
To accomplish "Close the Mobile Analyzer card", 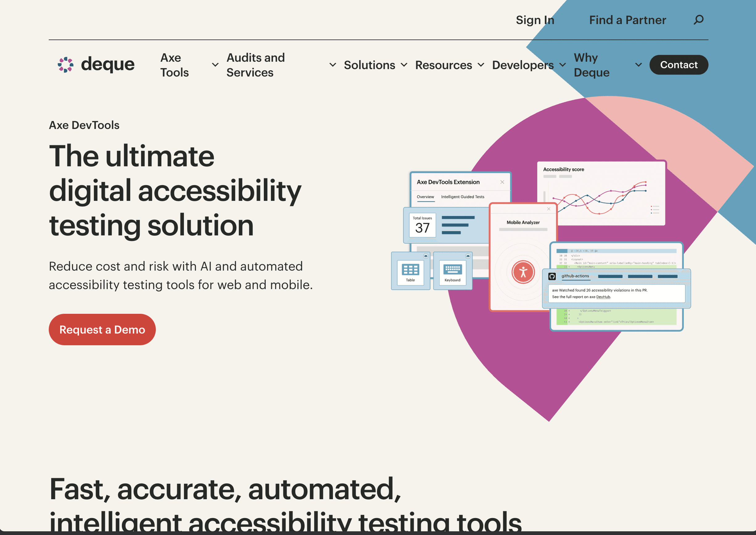I will [549, 209].
